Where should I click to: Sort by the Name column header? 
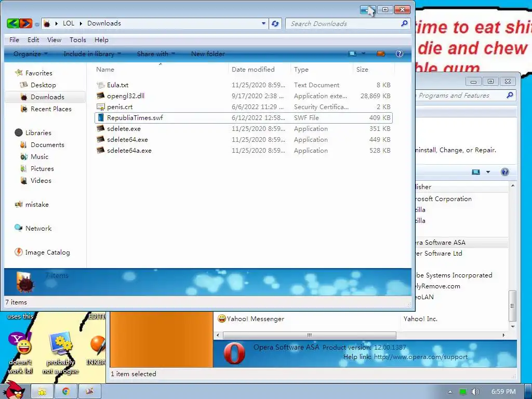pyautogui.click(x=105, y=70)
